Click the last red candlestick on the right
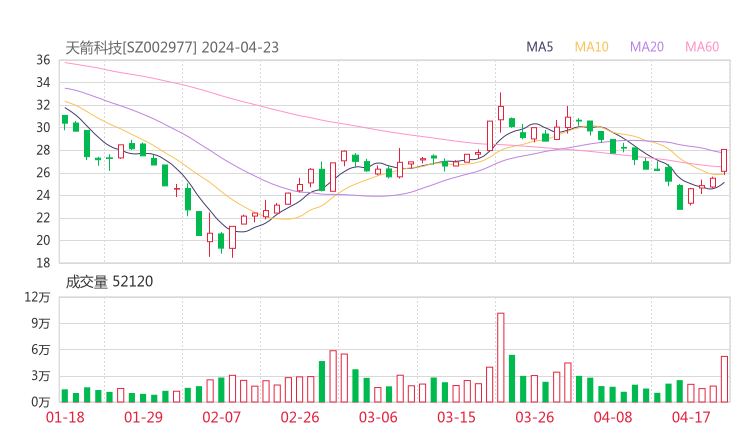The width and height of the screenshot is (740, 440). point(724,161)
